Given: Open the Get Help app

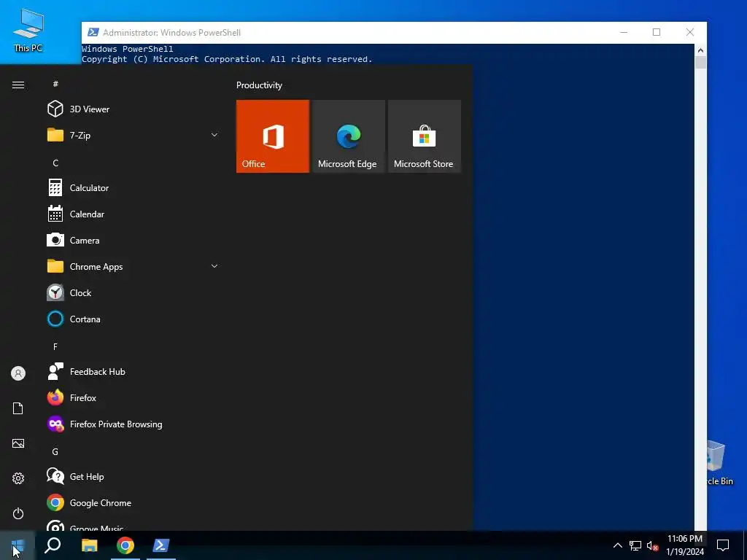Looking at the screenshot, I should pyautogui.click(x=133, y=477).
